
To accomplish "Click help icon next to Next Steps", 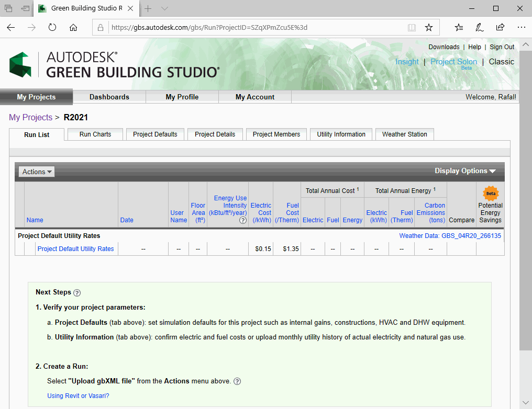I will [x=77, y=293].
